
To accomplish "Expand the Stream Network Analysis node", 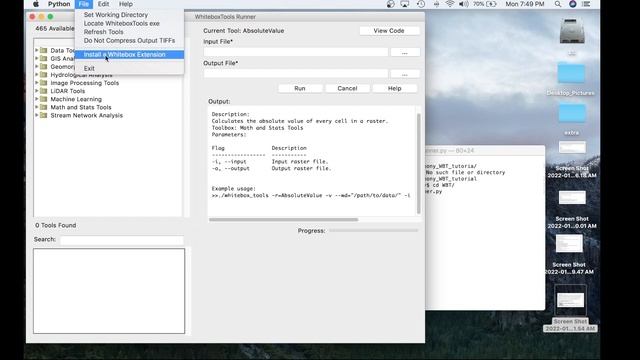I will click(x=37, y=116).
